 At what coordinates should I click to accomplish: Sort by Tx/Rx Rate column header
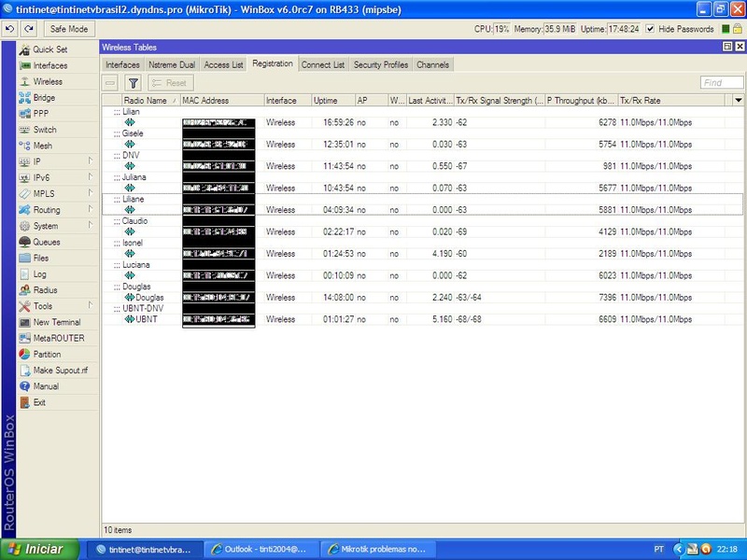click(671, 101)
